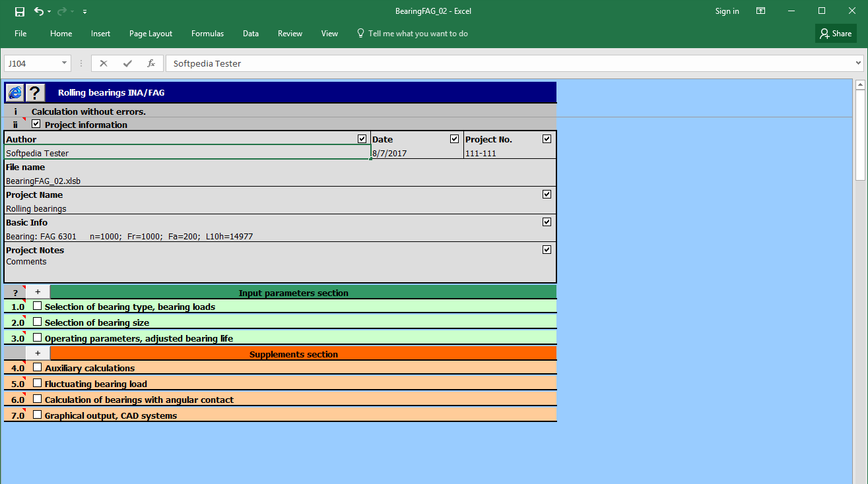The image size is (868, 484).
Task: Expand Supplements section with plus button
Action: point(38,353)
